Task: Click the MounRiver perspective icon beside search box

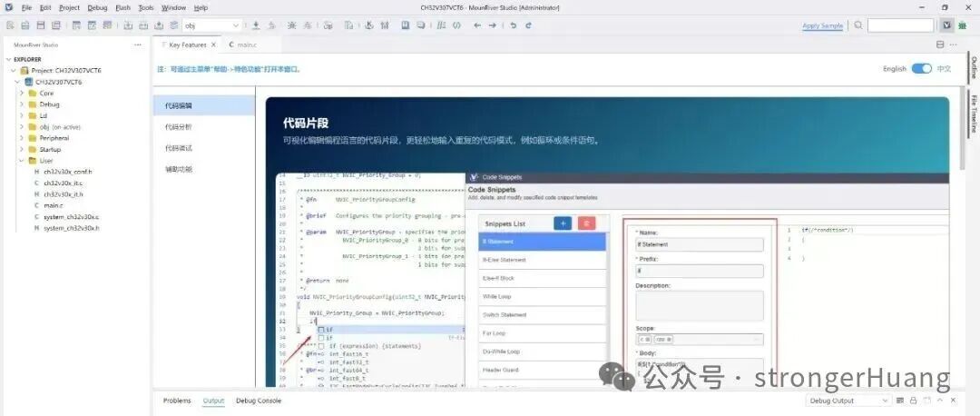Action: (946, 25)
